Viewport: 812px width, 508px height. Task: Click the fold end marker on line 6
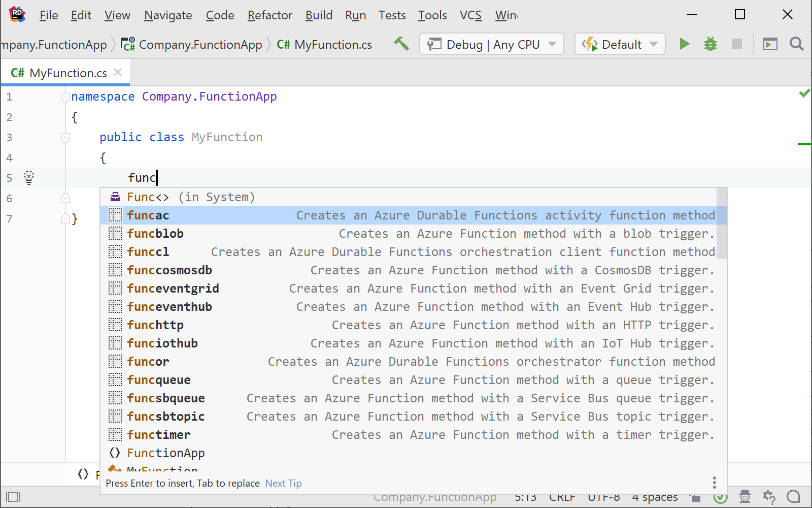click(x=65, y=198)
